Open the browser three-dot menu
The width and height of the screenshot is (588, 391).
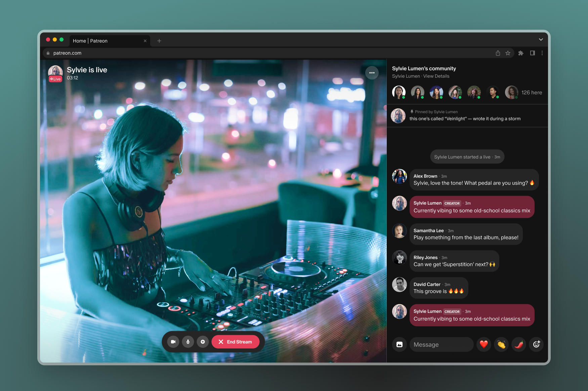pyautogui.click(x=542, y=53)
